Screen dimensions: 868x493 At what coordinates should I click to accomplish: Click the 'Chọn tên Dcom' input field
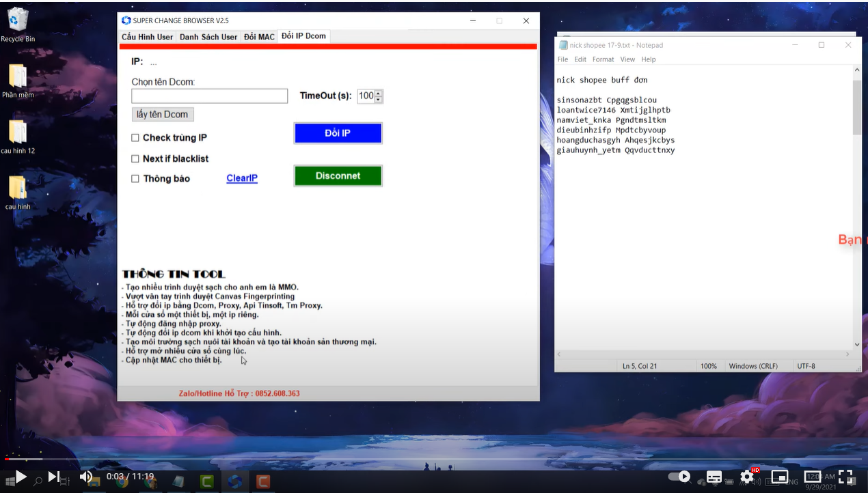click(x=209, y=96)
